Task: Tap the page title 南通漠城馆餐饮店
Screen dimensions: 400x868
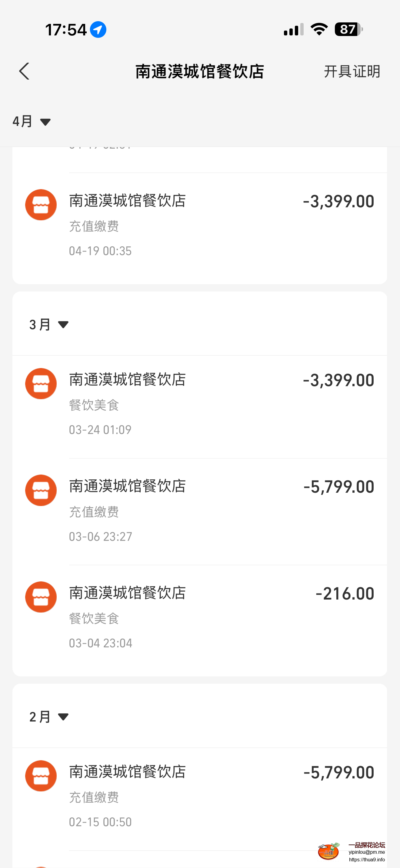Action: [200, 71]
